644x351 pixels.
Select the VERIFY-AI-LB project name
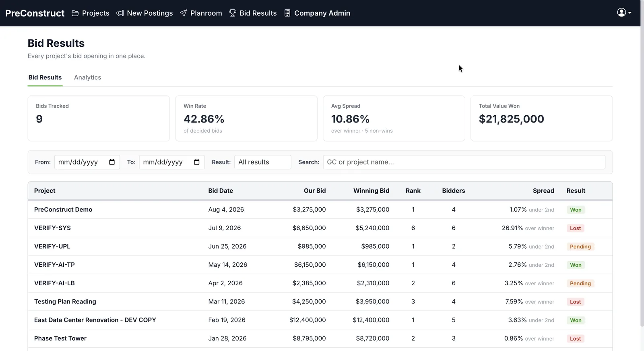pos(54,283)
